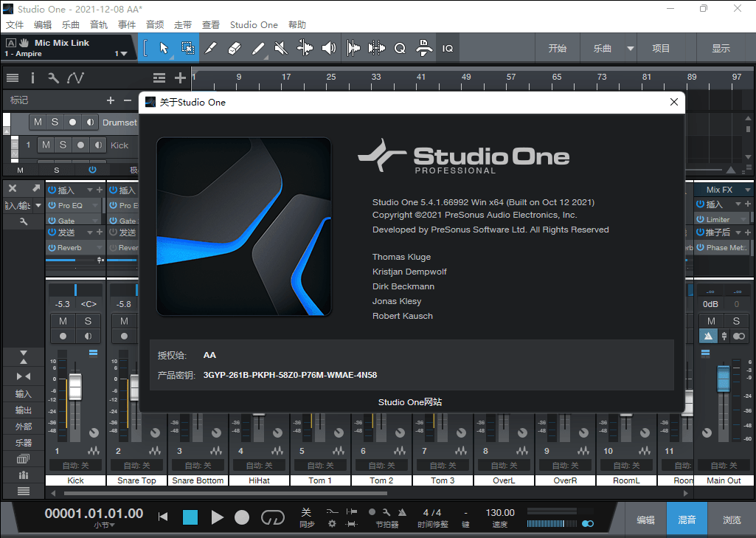Open the 浏览 browse panel
This screenshot has height=538, width=756.
tap(732, 520)
